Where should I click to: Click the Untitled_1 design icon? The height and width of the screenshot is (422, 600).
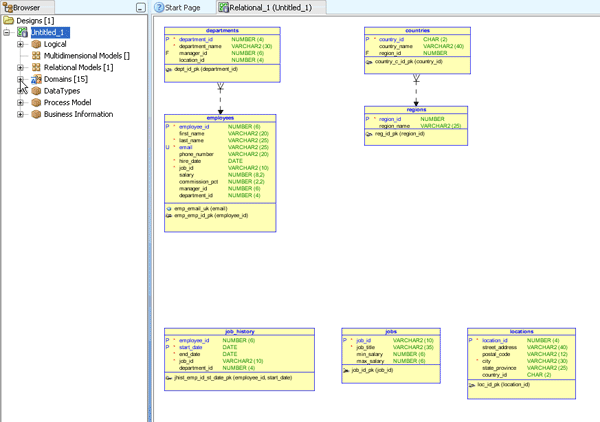click(22, 32)
